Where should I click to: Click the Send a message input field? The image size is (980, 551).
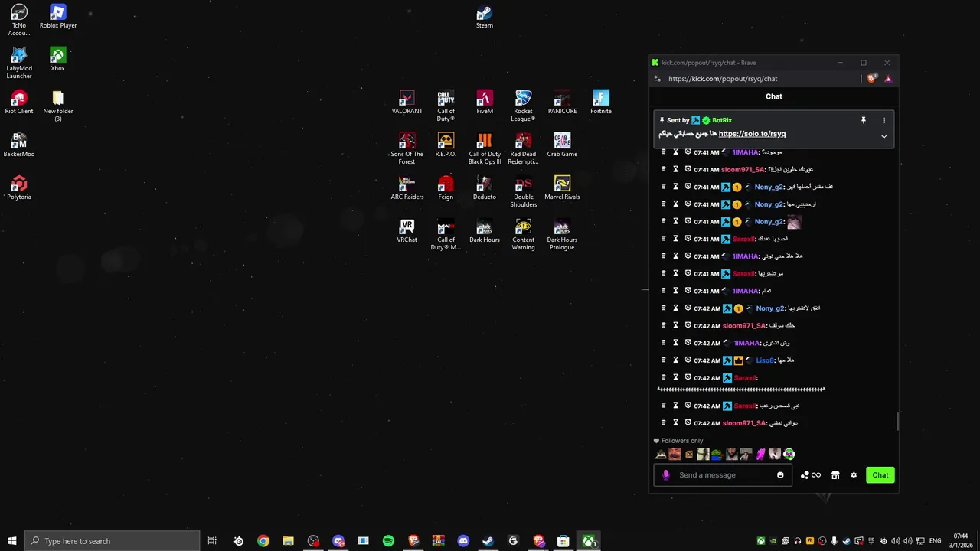pyautogui.click(x=721, y=475)
